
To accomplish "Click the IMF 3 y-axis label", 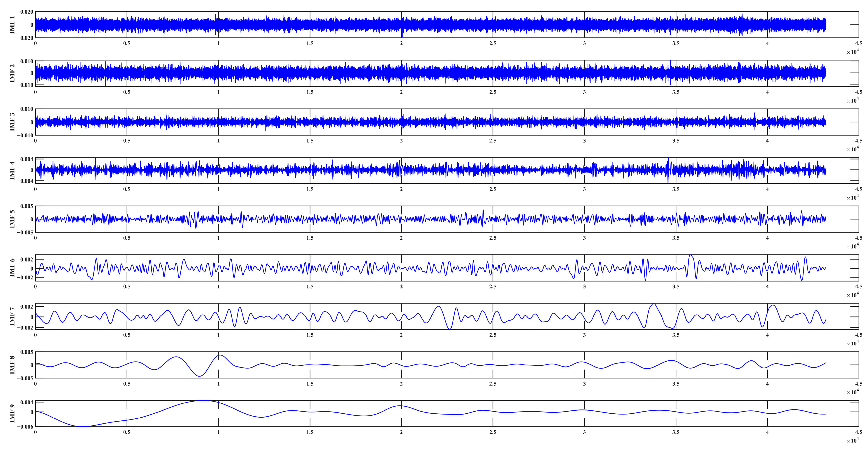I will pos(12,122).
